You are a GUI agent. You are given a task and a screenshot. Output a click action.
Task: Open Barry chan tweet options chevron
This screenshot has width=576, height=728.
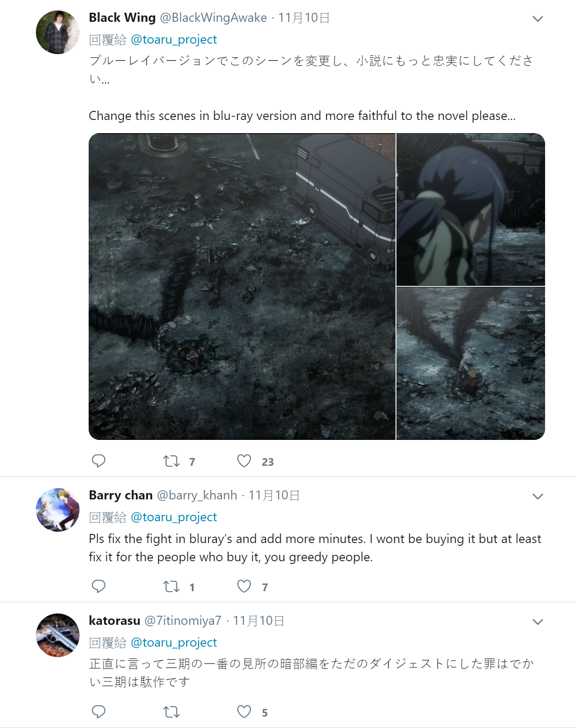(x=538, y=496)
